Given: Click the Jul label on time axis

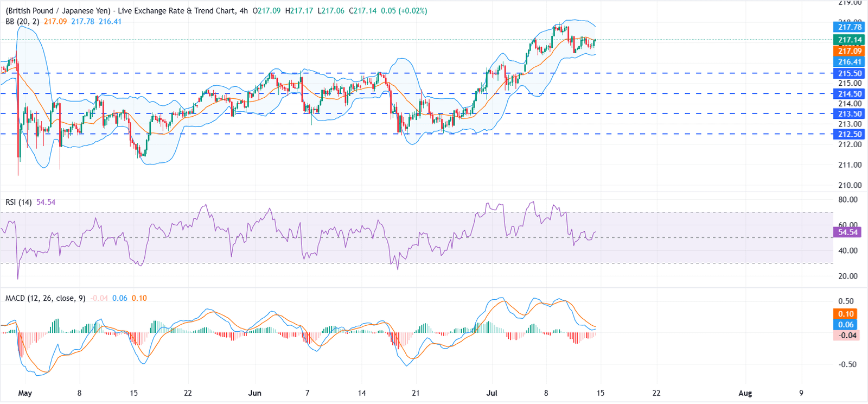Looking at the screenshot, I should 492,393.
